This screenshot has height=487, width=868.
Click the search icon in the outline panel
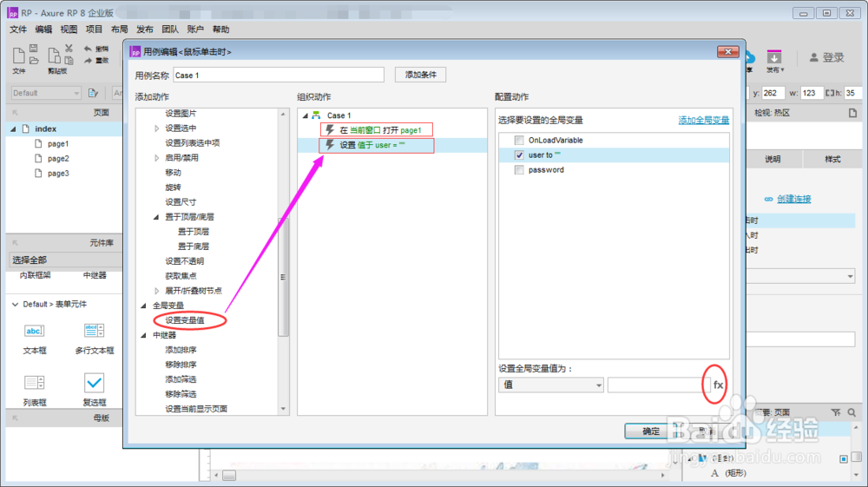click(852, 412)
